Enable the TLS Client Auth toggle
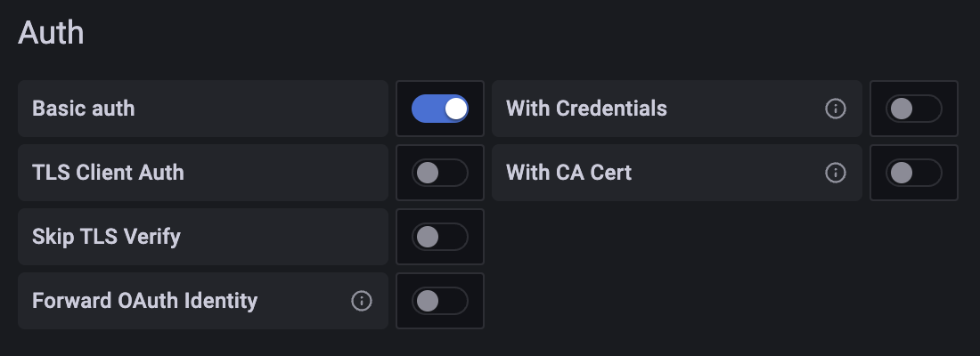 440,173
